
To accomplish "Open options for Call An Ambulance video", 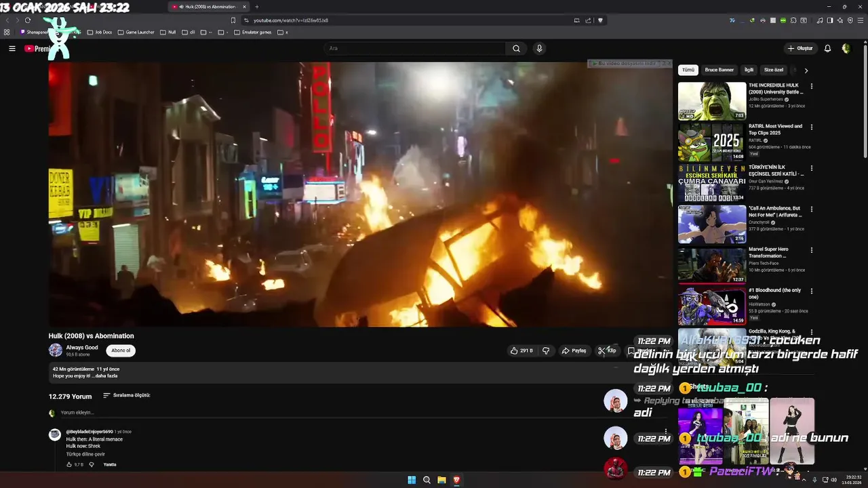I will (x=811, y=209).
